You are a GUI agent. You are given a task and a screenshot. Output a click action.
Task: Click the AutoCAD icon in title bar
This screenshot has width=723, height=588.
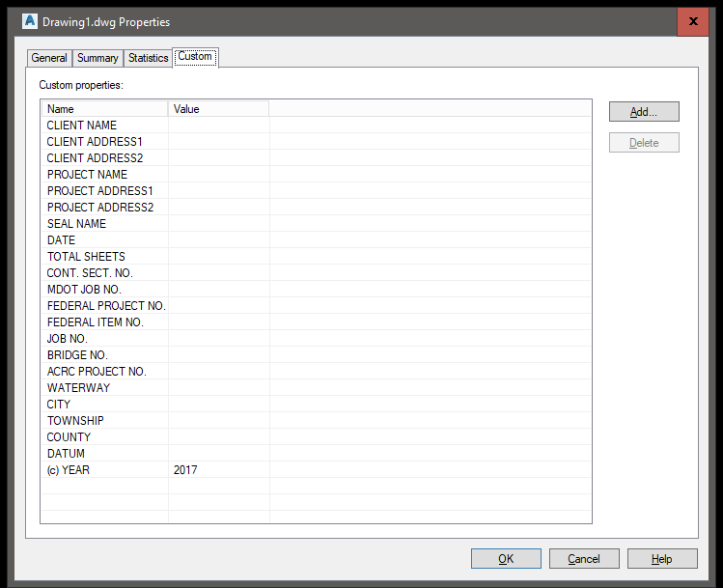[x=30, y=21]
